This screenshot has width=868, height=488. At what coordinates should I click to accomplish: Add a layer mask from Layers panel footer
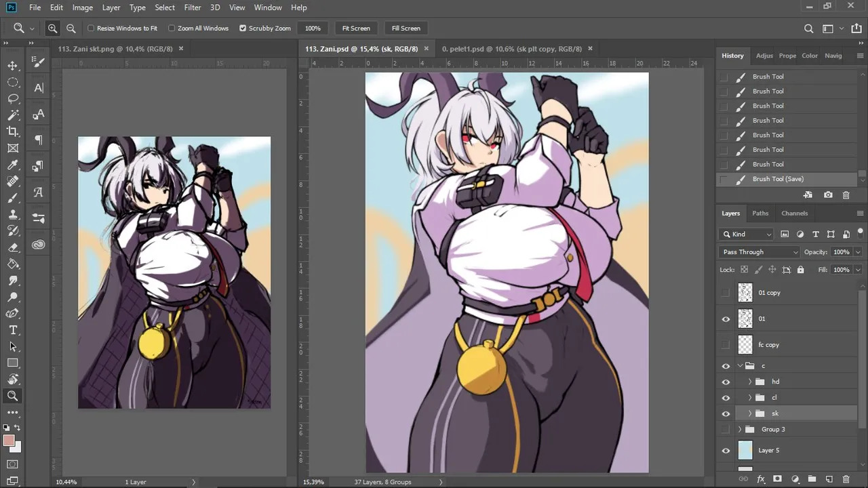click(777, 479)
